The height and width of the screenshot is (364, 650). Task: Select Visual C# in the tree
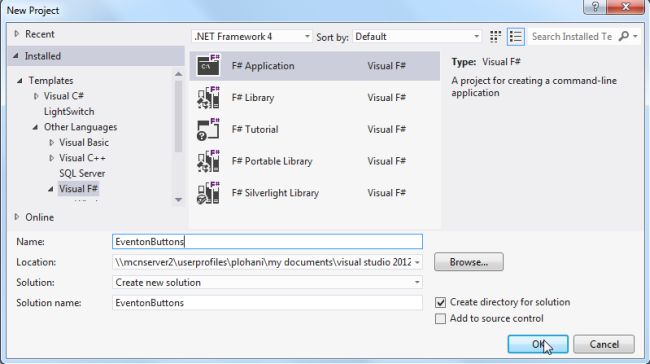point(63,96)
